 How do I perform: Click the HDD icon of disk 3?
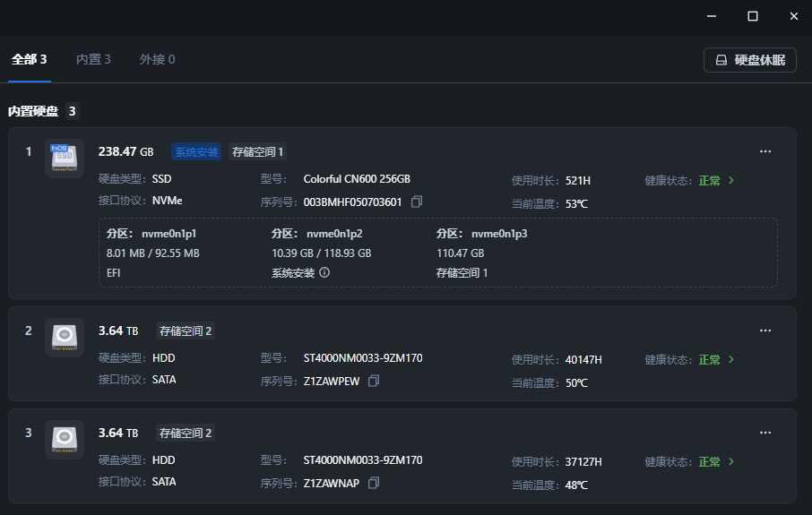coord(65,439)
